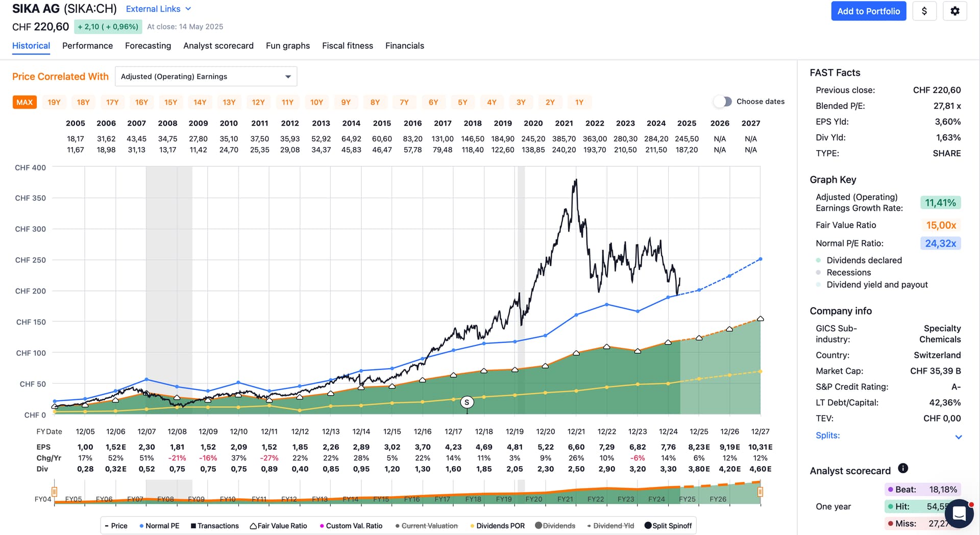Screen dimensions: 980x535
Task: Toggle Split Spinoff legend item
Action: point(668,526)
